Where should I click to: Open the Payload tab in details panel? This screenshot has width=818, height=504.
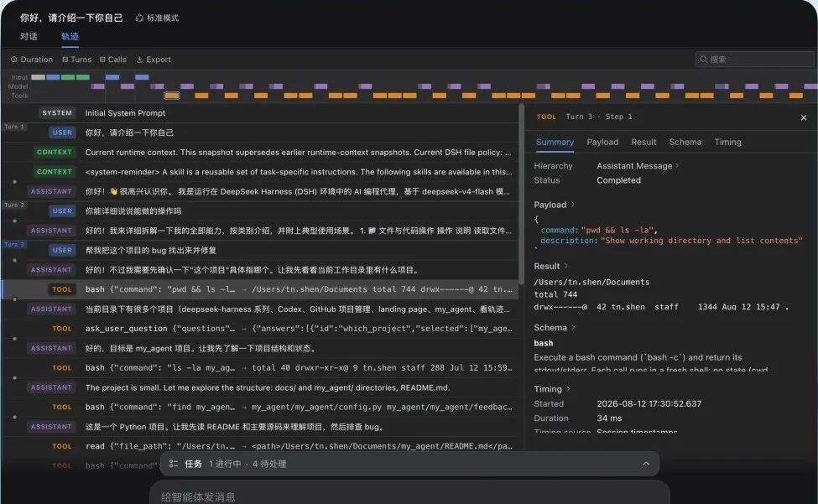602,142
